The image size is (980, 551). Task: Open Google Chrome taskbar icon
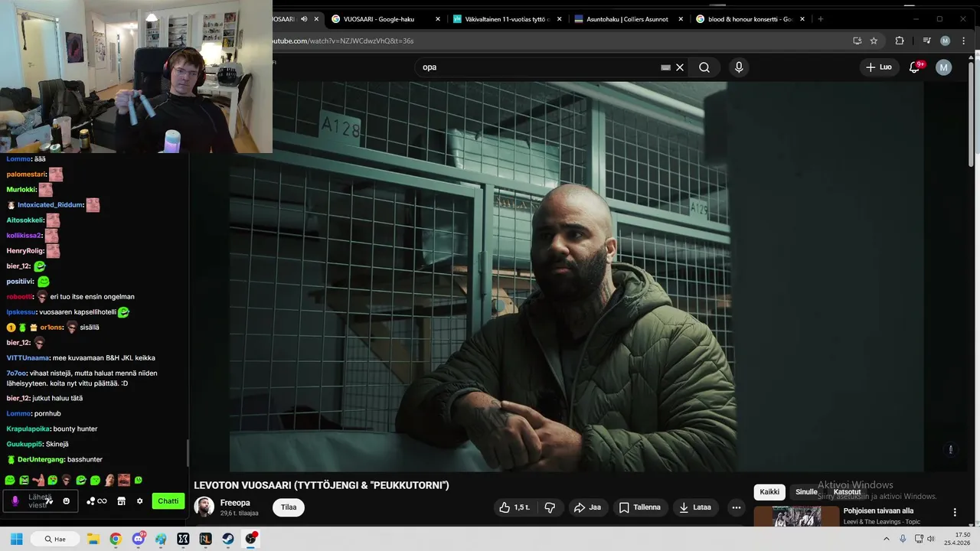tap(116, 539)
